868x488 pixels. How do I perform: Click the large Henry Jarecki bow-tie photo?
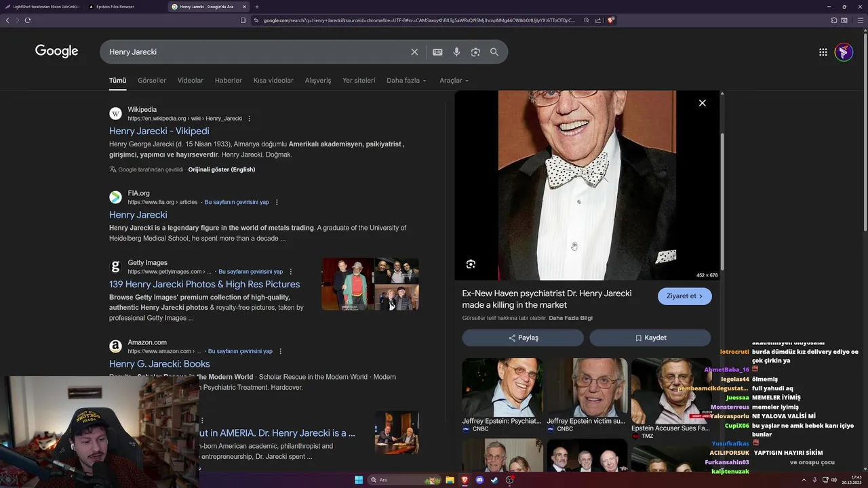click(587, 185)
